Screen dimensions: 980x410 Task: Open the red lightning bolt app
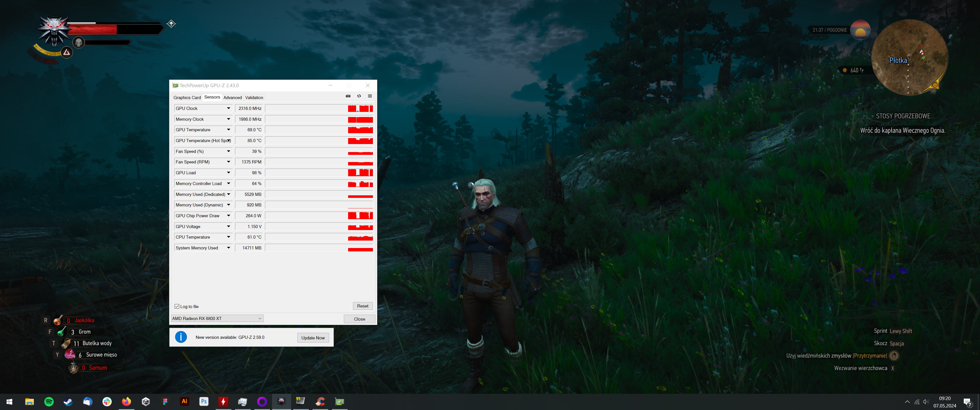tap(223, 402)
